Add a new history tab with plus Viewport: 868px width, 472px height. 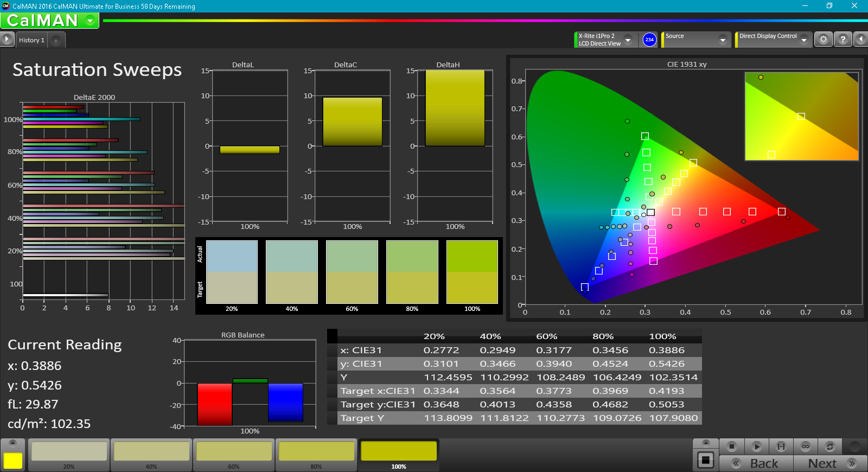tap(56, 41)
